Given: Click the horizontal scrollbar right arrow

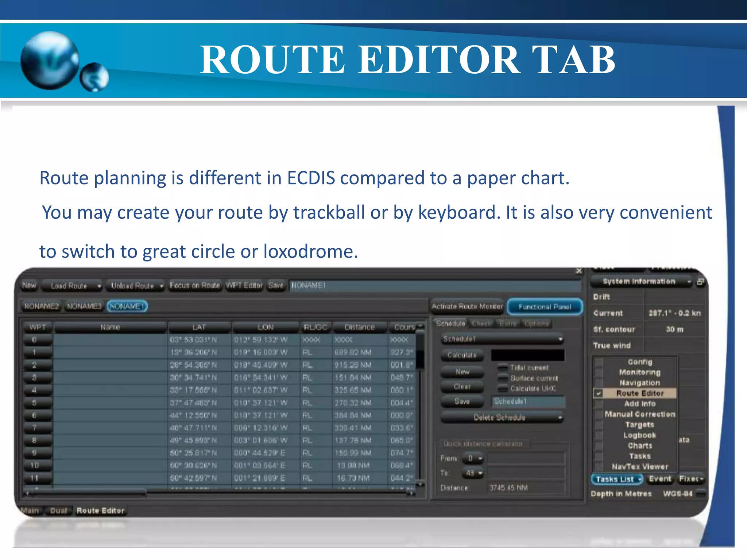Looking at the screenshot, I should [412, 493].
